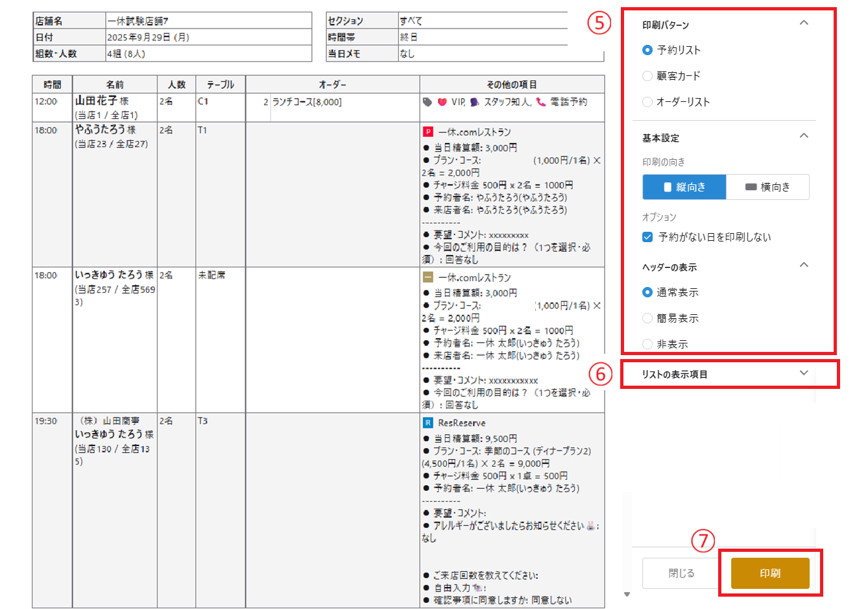The image size is (868, 609).
Task: Click the 閉じる button
Action: 681,573
